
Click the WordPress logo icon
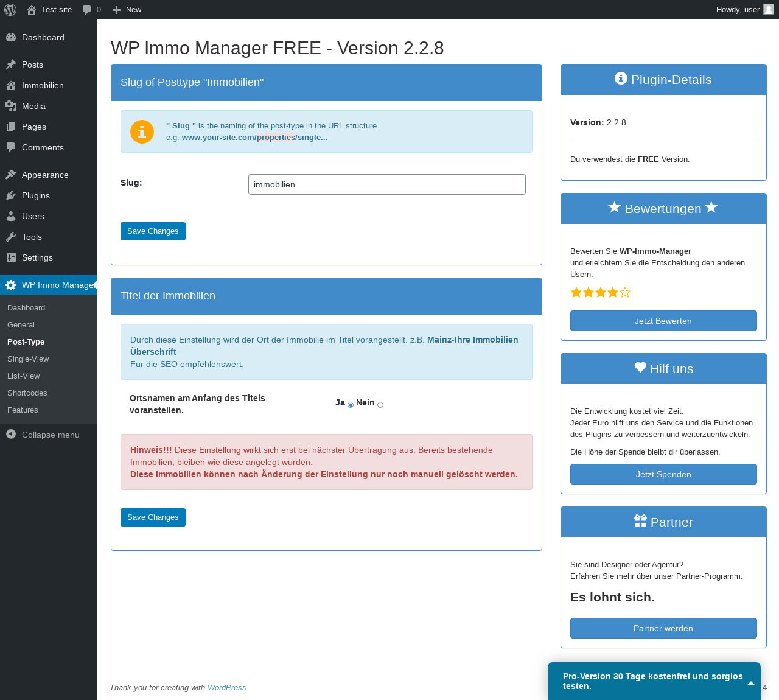coord(10,10)
